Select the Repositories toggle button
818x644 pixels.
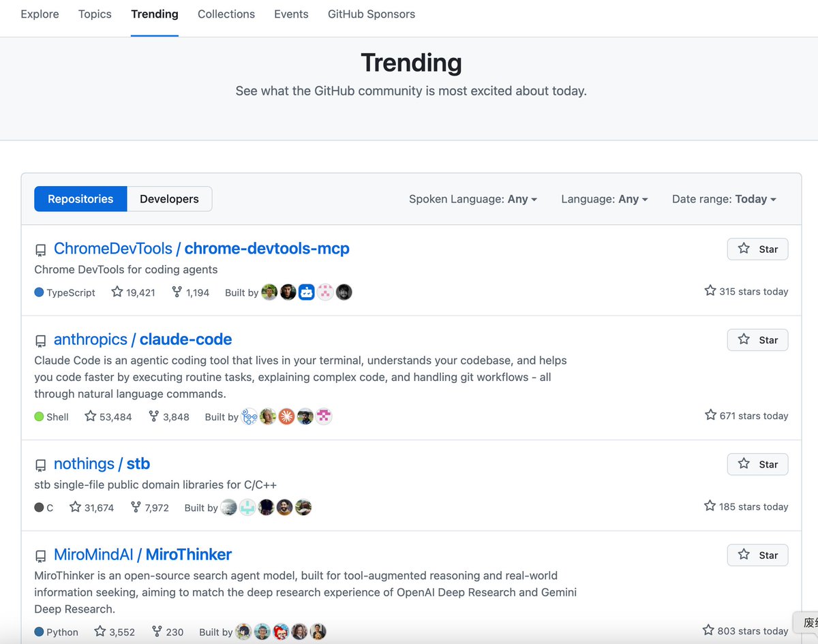coord(80,199)
